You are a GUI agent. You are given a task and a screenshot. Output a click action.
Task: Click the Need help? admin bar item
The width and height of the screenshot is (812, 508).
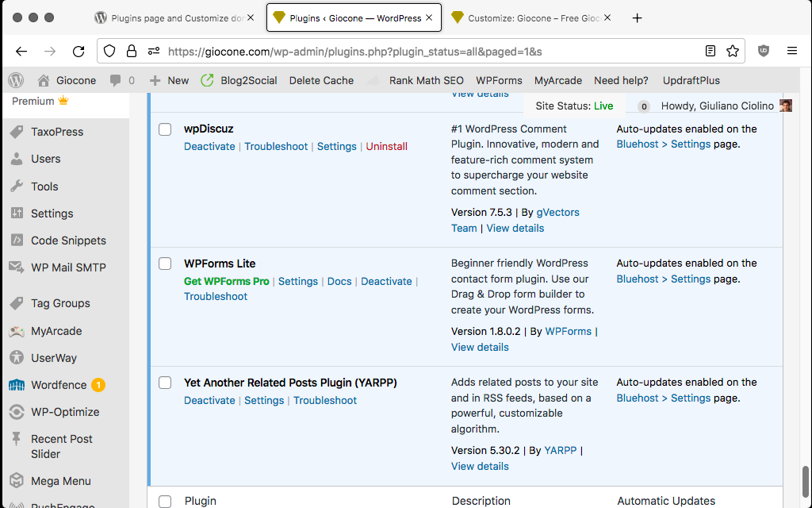click(x=621, y=80)
